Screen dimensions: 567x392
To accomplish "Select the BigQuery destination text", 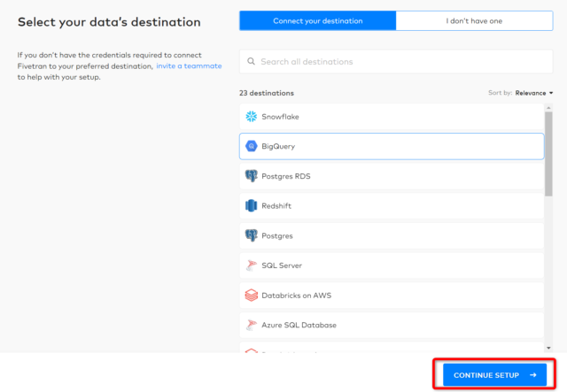I will tap(278, 146).
